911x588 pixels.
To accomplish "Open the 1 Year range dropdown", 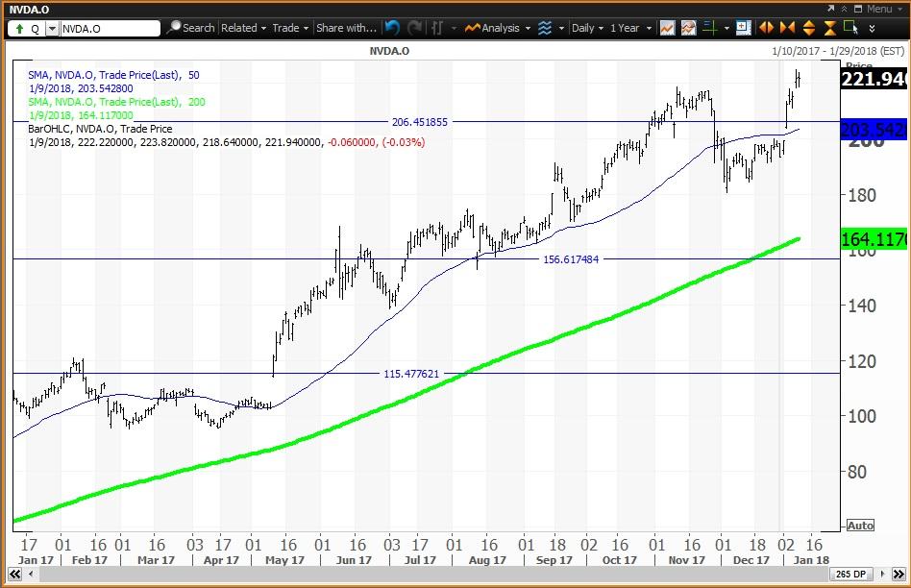I will coord(630,27).
